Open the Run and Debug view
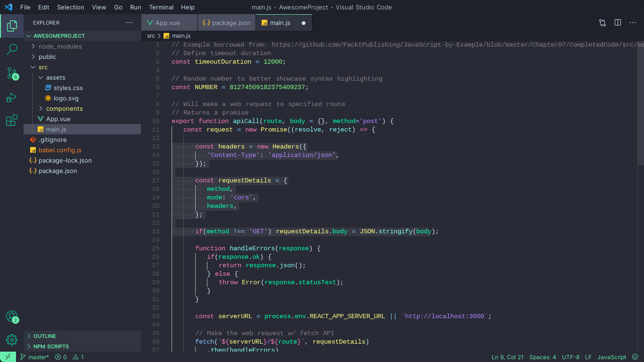 pyautogui.click(x=12, y=98)
